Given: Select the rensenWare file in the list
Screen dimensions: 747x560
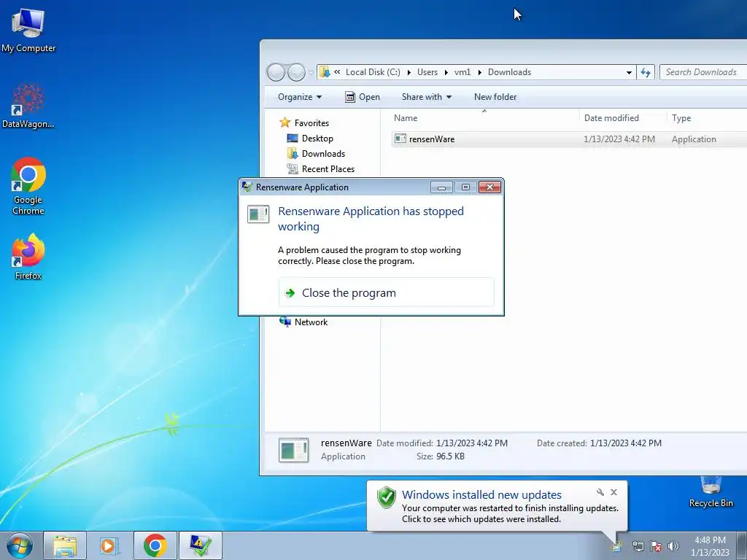Looking at the screenshot, I should tap(569, 139).
